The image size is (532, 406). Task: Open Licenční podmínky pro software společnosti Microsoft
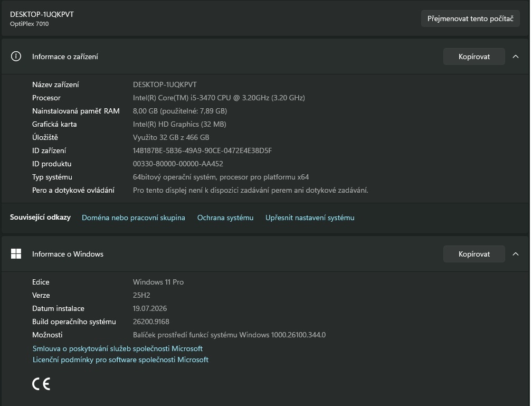pyautogui.click(x=120, y=360)
